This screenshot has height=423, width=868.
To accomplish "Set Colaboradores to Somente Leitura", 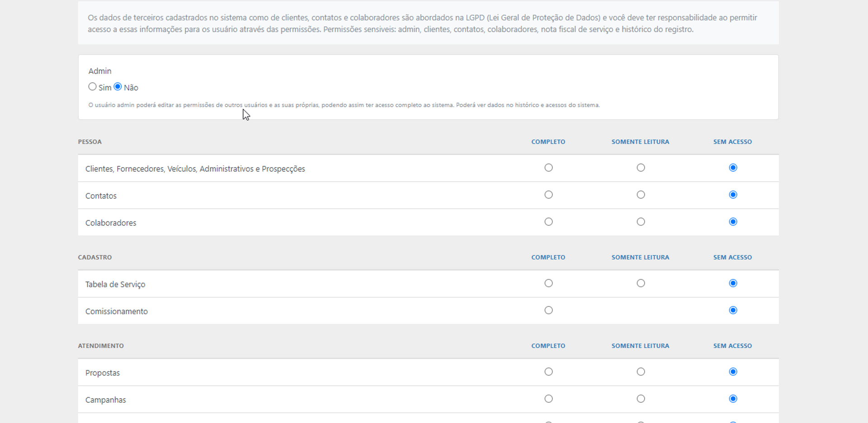I will pos(641,222).
